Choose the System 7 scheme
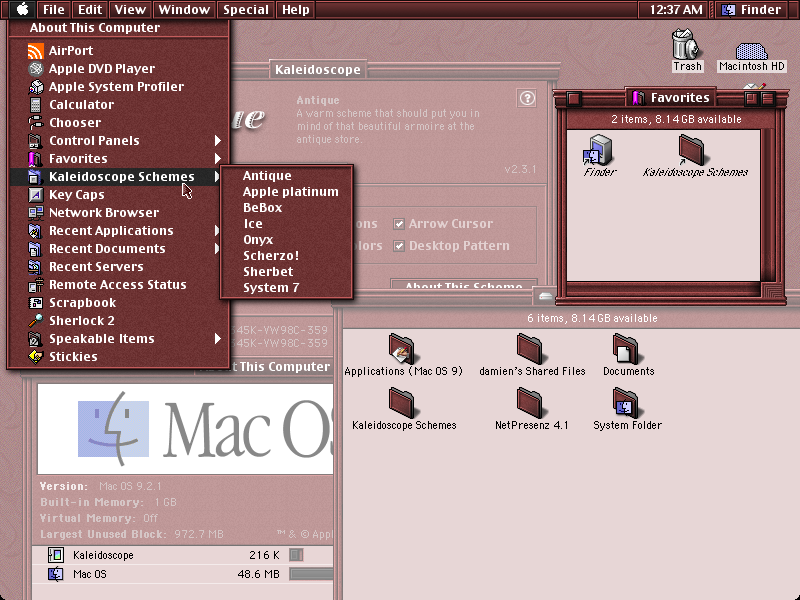 click(286, 288)
